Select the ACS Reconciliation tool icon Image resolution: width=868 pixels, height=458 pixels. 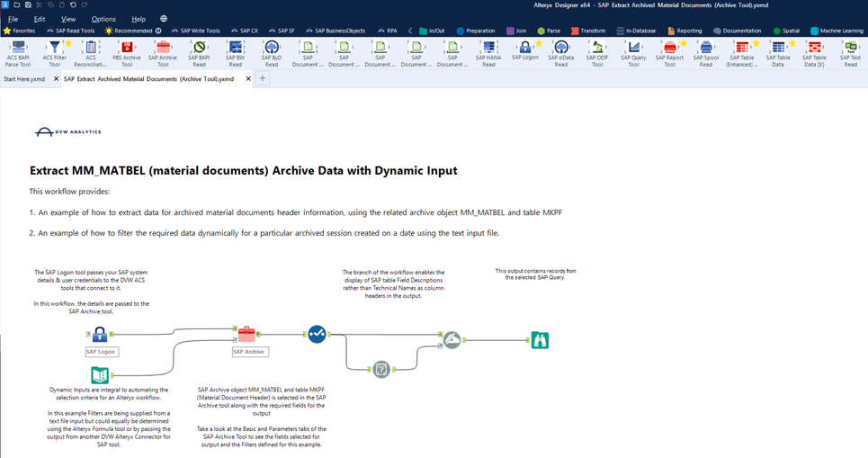tap(91, 48)
